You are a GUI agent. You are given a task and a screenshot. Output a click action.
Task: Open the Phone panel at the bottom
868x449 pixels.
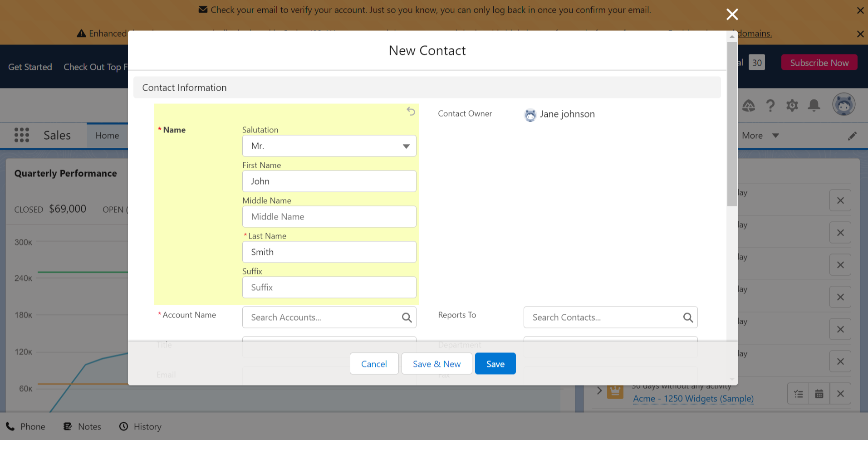pos(26,426)
